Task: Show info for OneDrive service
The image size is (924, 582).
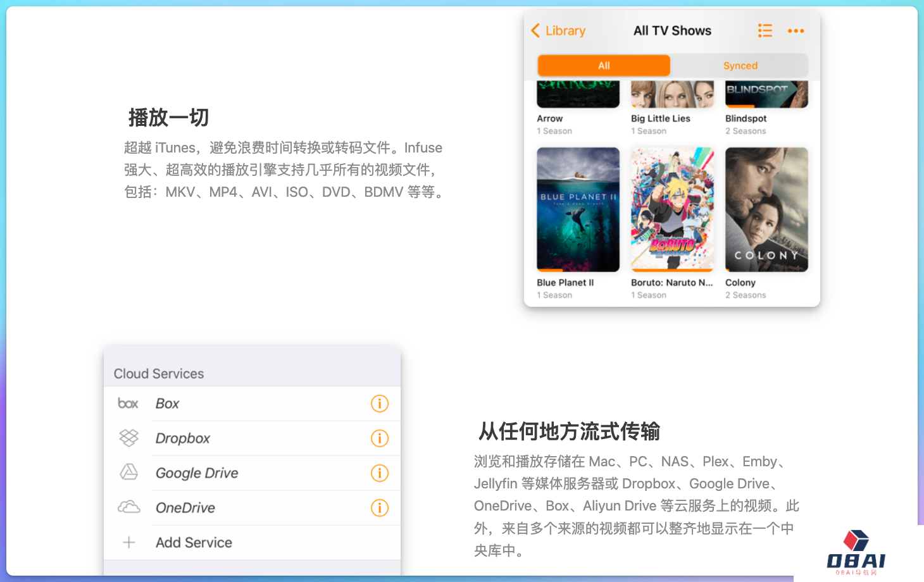Action: tap(379, 508)
